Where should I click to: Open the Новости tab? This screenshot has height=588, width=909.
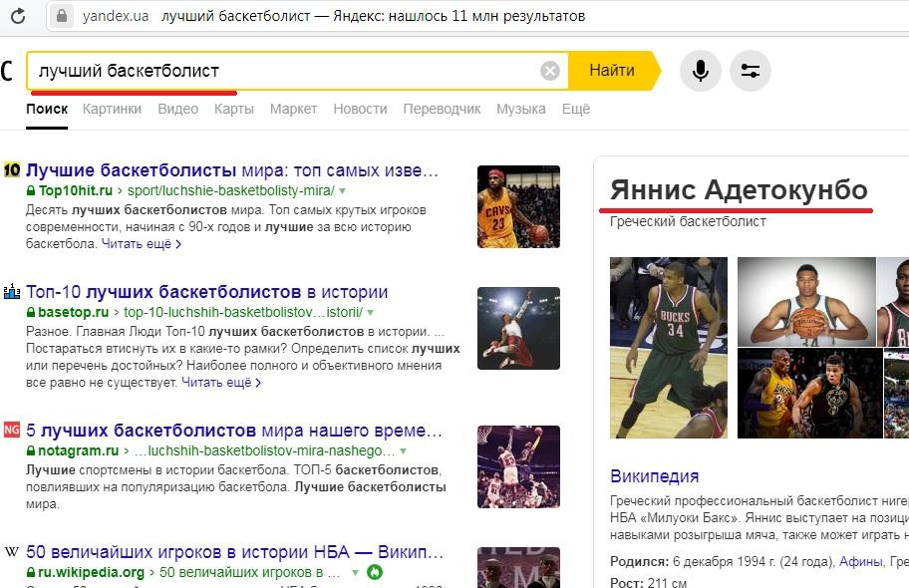tap(360, 109)
